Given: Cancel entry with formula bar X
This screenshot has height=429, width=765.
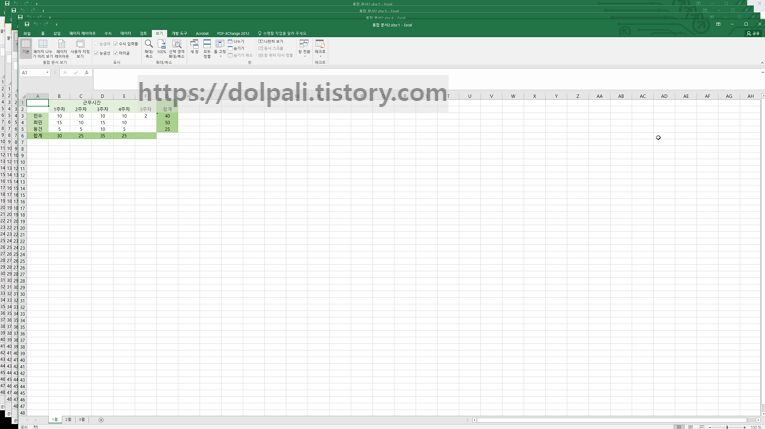Looking at the screenshot, I should click(x=64, y=73).
